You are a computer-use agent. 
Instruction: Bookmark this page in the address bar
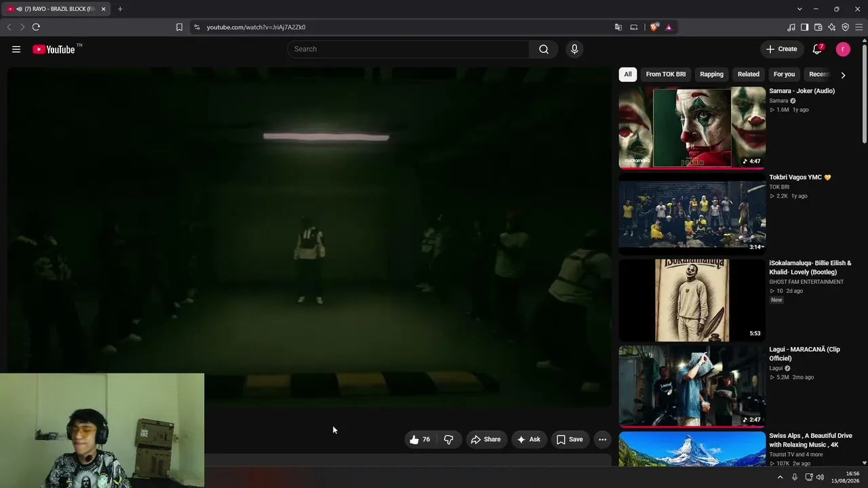179,27
